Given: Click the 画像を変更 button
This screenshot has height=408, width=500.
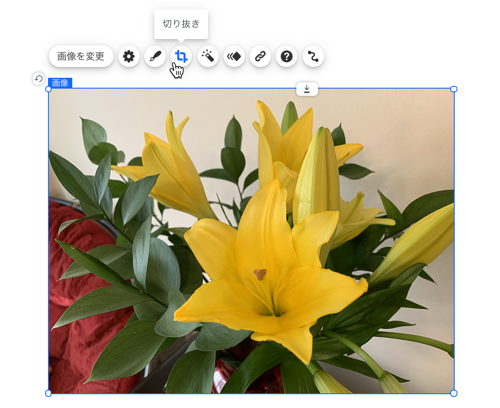Looking at the screenshot, I should (81, 56).
